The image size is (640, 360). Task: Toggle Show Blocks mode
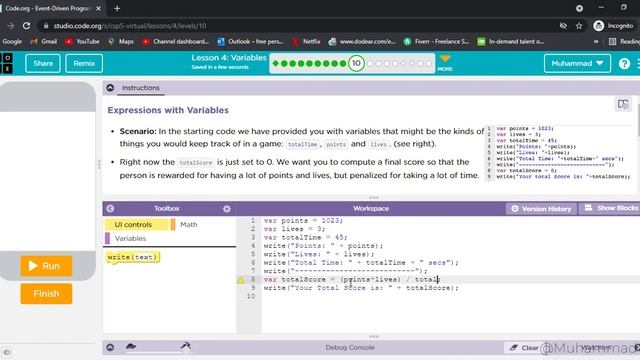611,208
